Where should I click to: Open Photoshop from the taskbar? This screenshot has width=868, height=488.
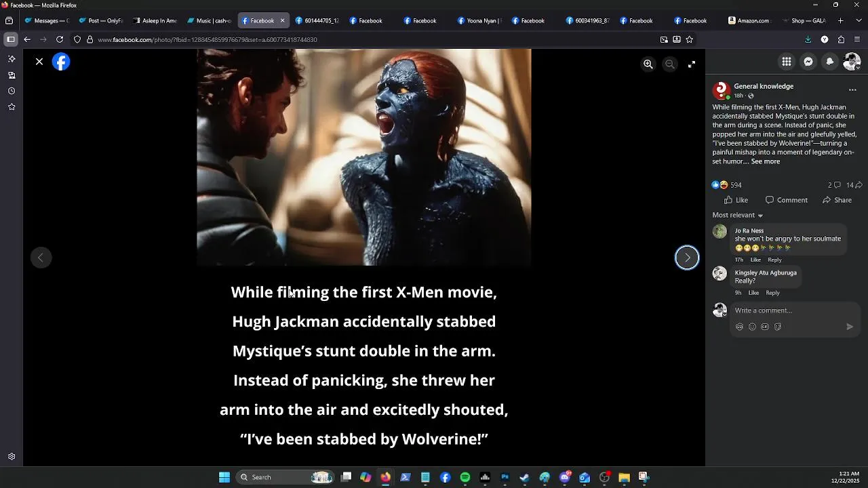coord(505,477)
